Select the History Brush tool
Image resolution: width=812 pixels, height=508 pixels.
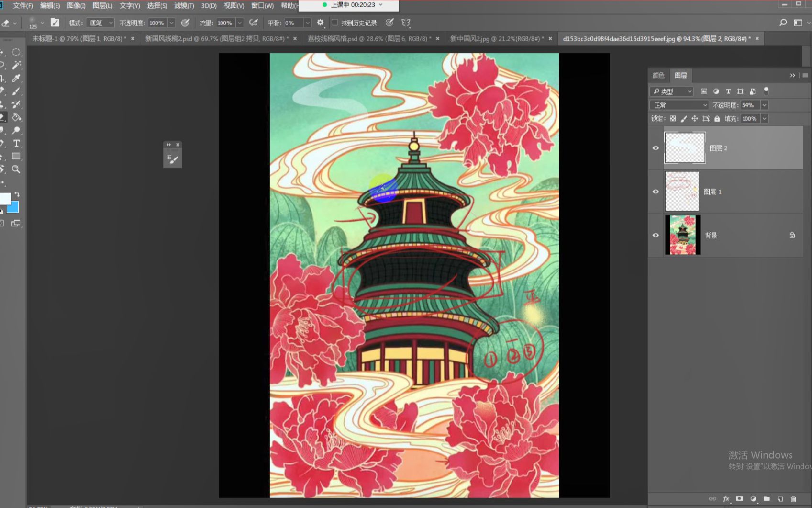coord(16,104)
